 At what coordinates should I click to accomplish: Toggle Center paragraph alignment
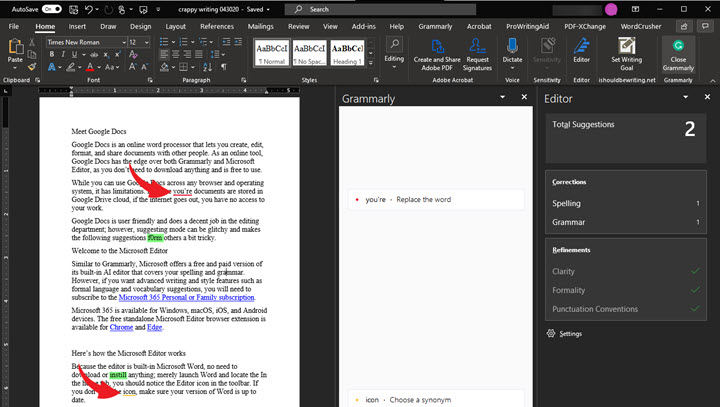coord(175,55)
